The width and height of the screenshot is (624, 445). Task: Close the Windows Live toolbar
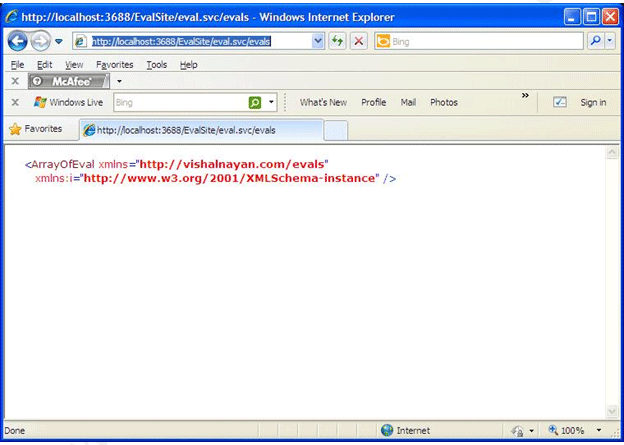15,102
